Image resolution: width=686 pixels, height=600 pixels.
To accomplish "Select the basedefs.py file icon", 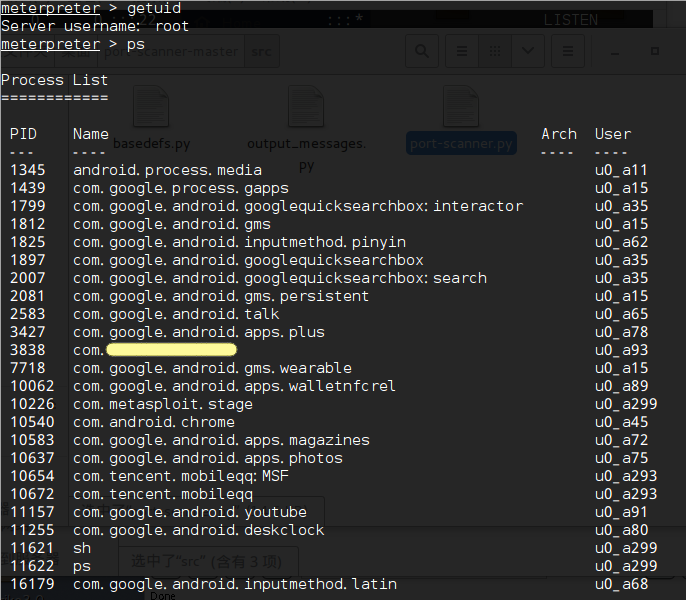I will (151, 108).
